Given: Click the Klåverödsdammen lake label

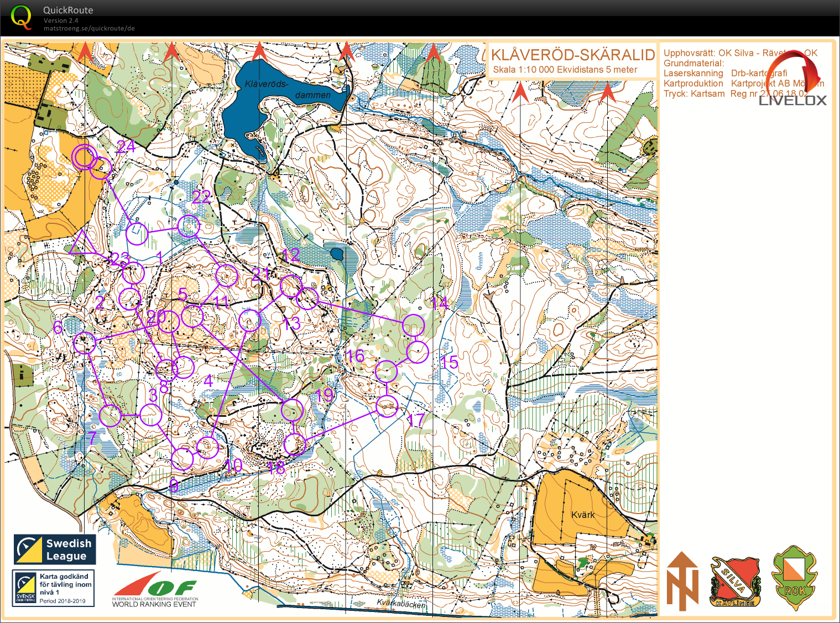Looking at the screenshot, I should [x=288, y=89].
